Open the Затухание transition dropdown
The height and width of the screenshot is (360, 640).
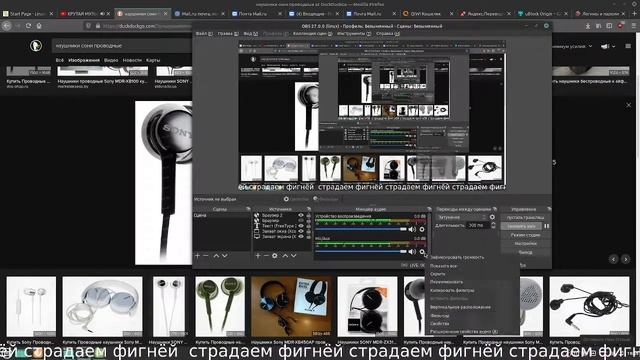click(x=461, y=217)
